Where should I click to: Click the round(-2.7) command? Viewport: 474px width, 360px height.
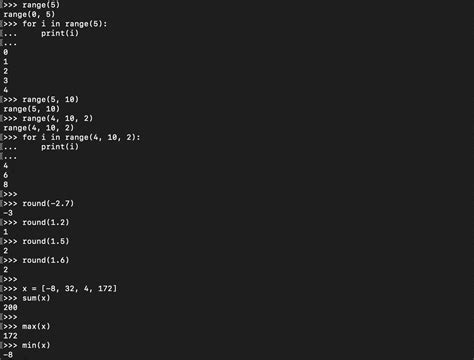point(48,203)
